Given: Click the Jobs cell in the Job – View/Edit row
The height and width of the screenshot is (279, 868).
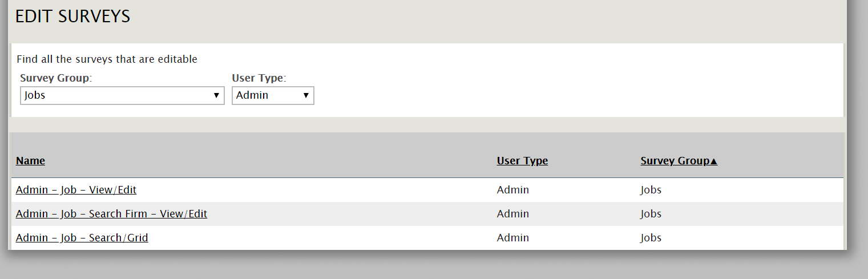Looking at the screenshot, I should [x=651, y=190].
